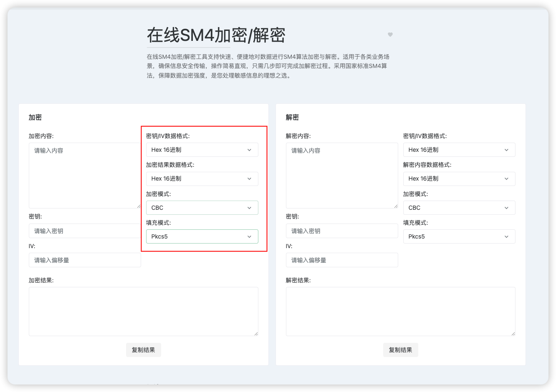
Task: Open encryption result data format dropdown
Action: 202,178
